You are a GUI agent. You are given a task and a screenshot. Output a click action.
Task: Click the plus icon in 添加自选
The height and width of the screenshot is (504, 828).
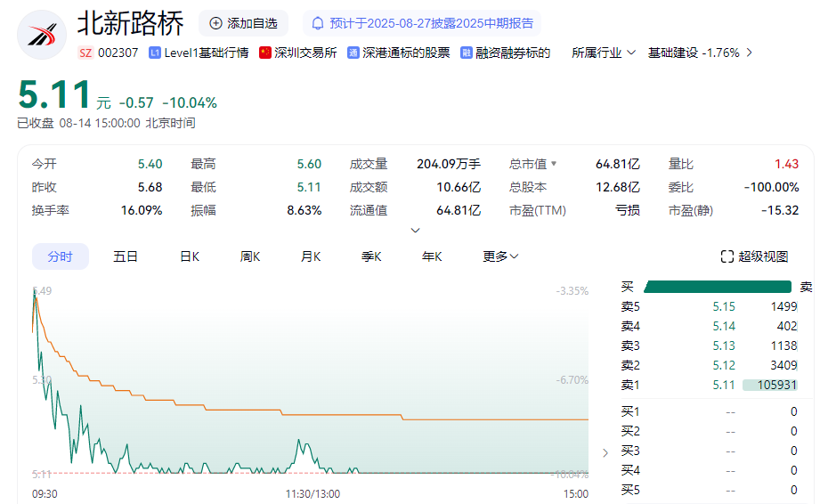(215, 23)
